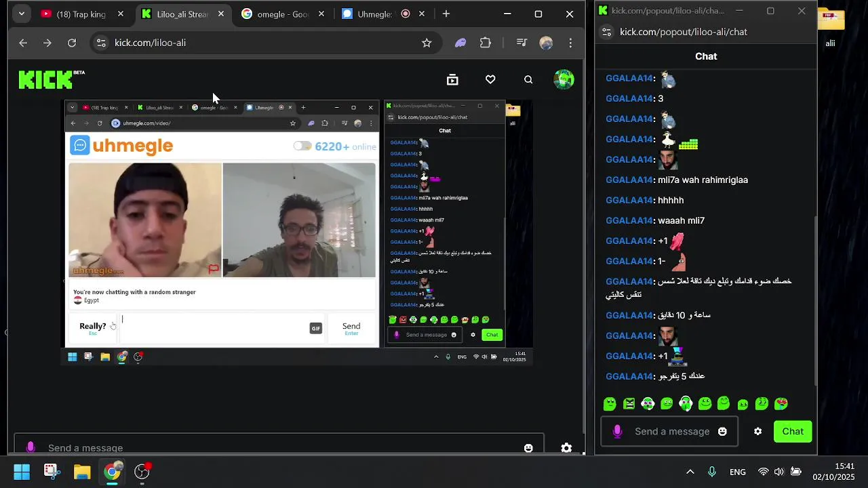Go back to the previous page

point(23,43)
